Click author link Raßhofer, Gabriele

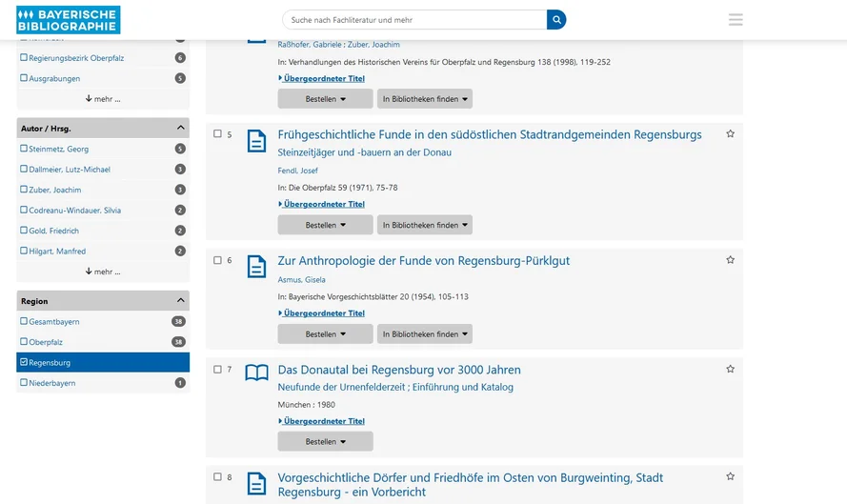click(310, 45)
